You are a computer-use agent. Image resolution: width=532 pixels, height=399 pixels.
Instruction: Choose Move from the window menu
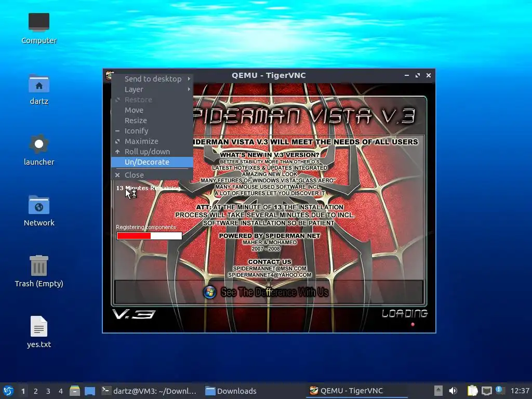(152, 110)
